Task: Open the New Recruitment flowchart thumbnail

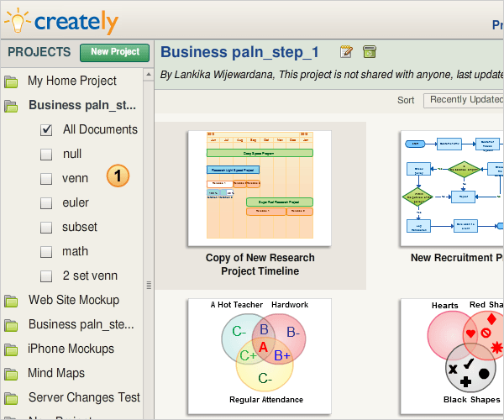Action: click(452, 188)
